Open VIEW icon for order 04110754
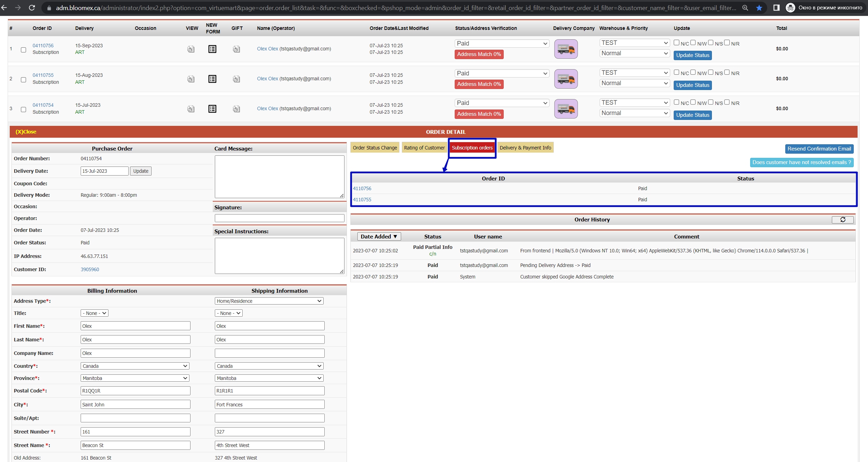This screenshot has height=462, width=868. [191, 109]
